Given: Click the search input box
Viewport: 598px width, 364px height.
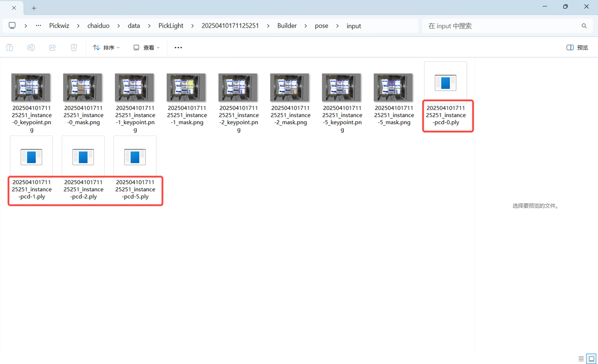Looking at the screenshot, I should [500, 26].
